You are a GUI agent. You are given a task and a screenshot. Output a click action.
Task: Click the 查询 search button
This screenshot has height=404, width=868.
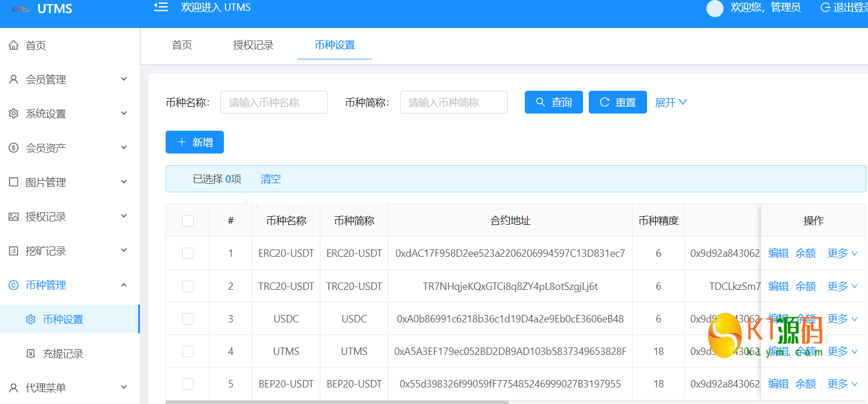[554, 102]
